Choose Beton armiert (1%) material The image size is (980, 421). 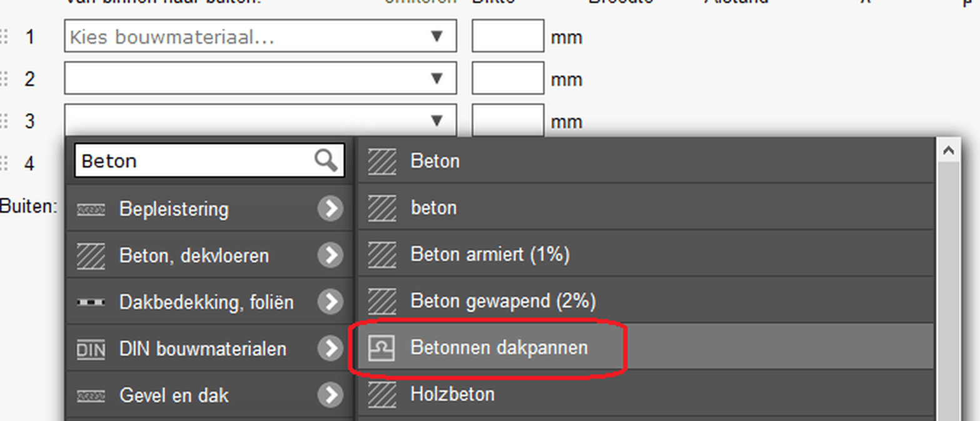pos(646,254)
